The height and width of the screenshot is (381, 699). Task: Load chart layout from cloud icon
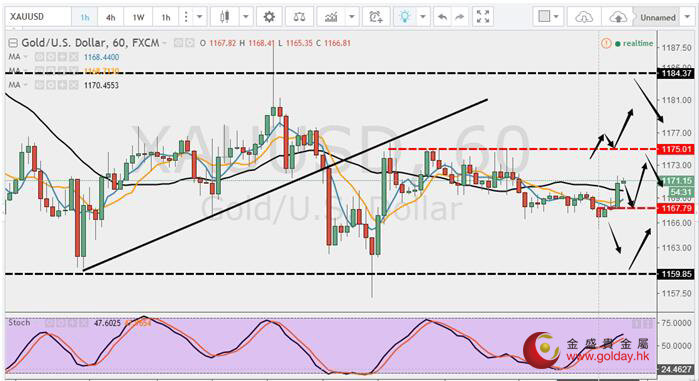(x=584, y=17)
